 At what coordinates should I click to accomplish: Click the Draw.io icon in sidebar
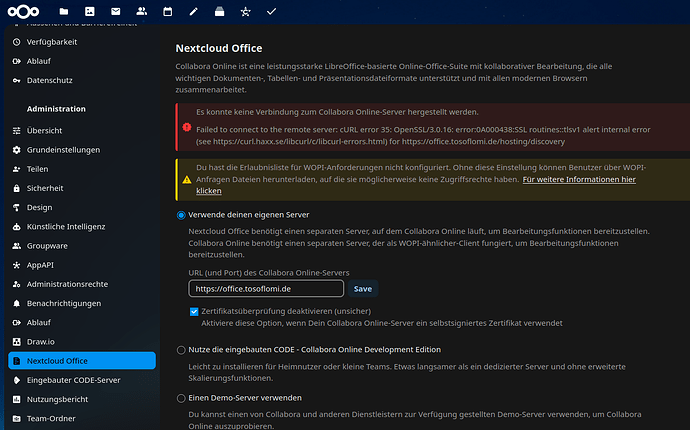pos(16,342)
